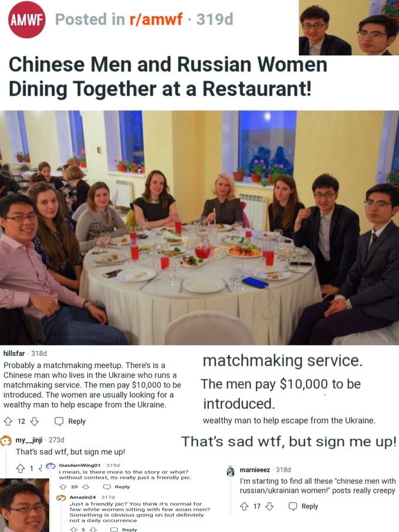Click GundamWing01's avatar icon

(x=50, y=466)
